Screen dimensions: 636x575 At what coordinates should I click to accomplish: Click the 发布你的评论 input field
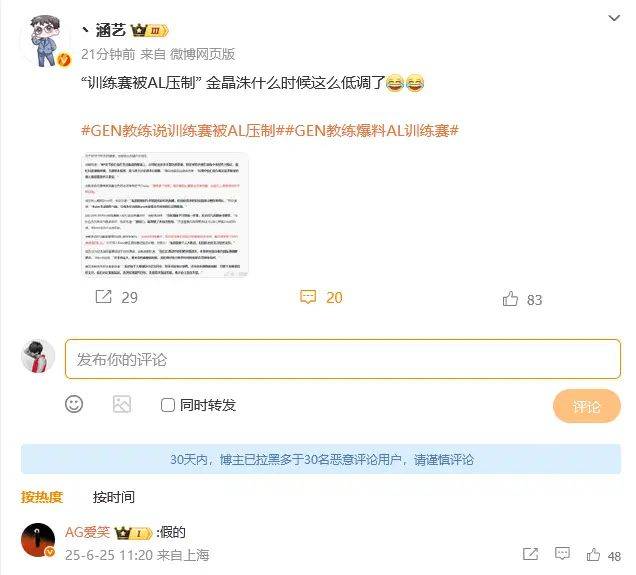click(343, 359)
